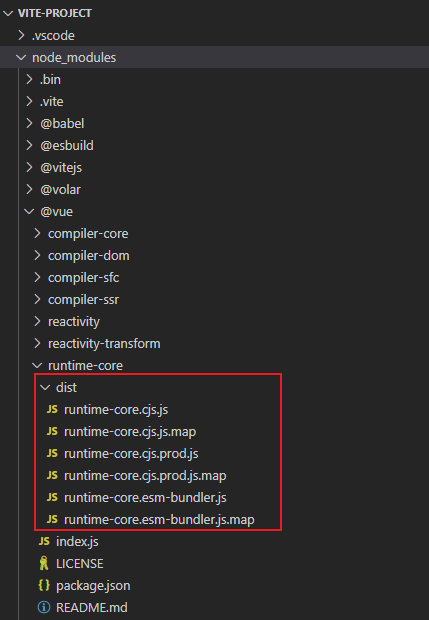Collapse the dist folder chevron
This screenshot has height=620, width=429.
click(x=45, y=388)
